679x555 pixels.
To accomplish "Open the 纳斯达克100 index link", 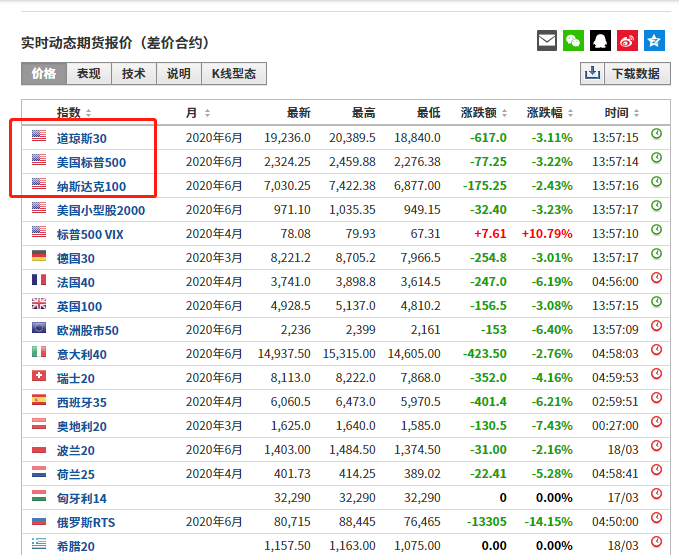I will pyautogui.click(x=91, y=187).
